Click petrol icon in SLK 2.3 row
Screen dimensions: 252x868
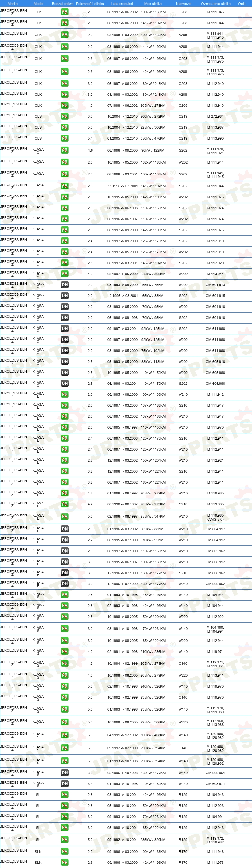[x=64, y=863]
